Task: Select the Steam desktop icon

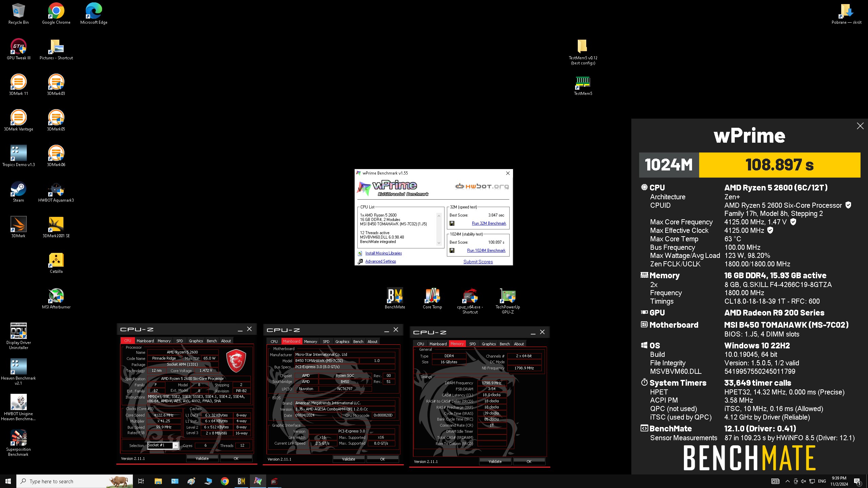Action: point(18,191)
